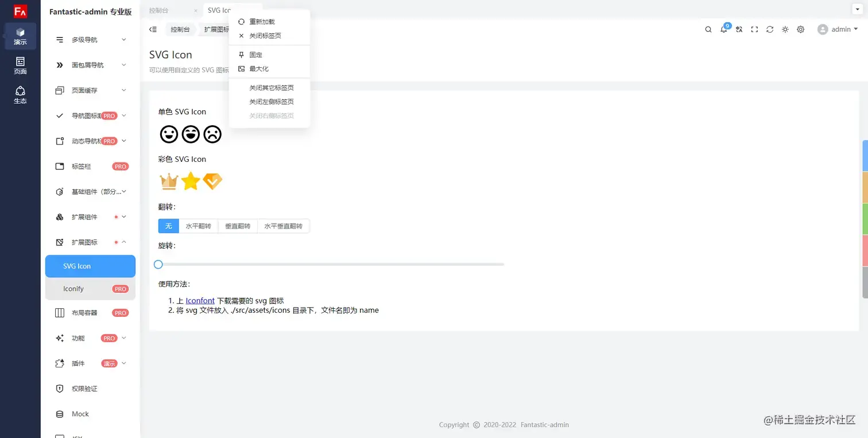Click Fantastic-admin 专业版 title
The height and width of the screenshot is (438, 868).
click(90, 11)
